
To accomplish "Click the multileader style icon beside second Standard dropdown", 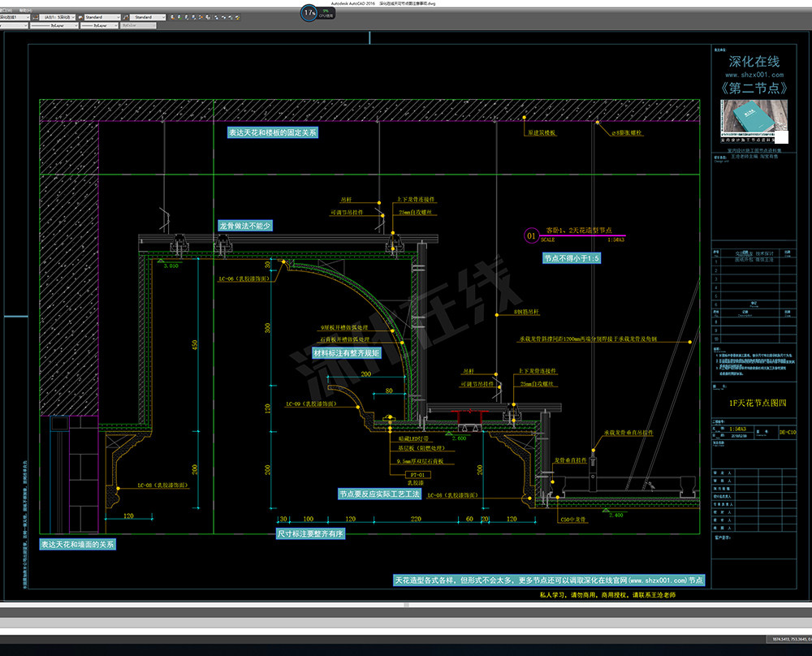I will tap(126, 17).
